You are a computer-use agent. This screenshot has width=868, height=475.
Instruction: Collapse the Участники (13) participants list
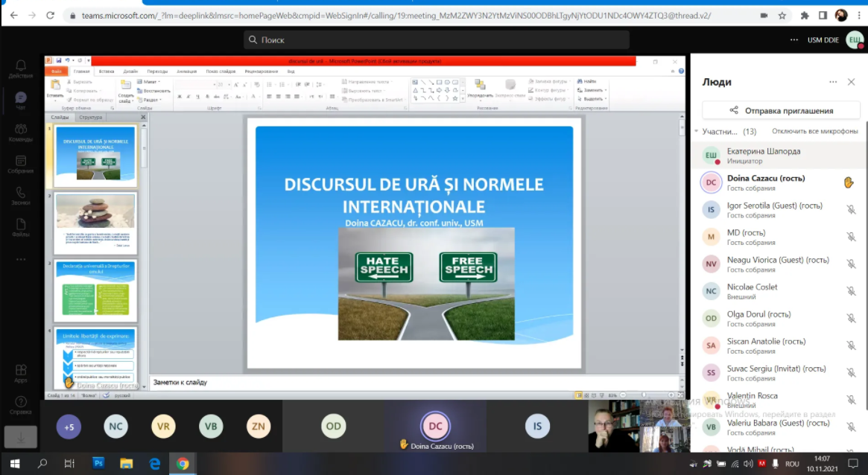[696, 132]
